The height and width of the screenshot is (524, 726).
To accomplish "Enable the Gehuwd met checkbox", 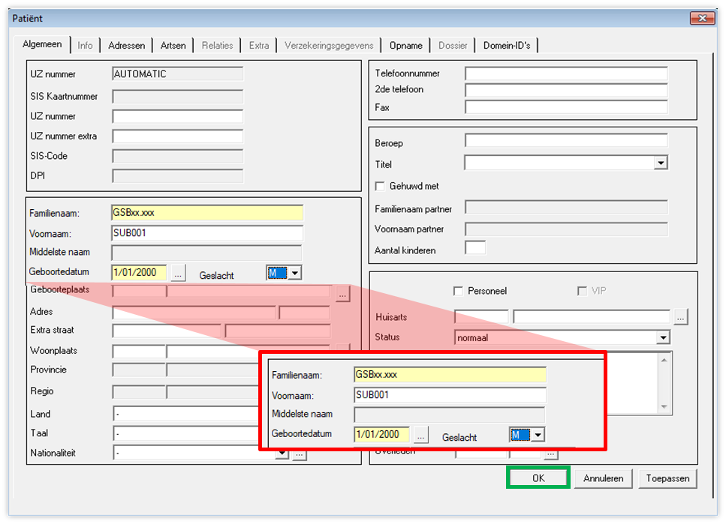I will (x=380, y=186).
